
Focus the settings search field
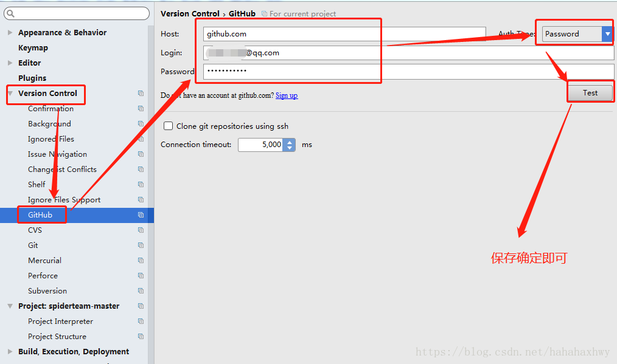tap(77, 13)
